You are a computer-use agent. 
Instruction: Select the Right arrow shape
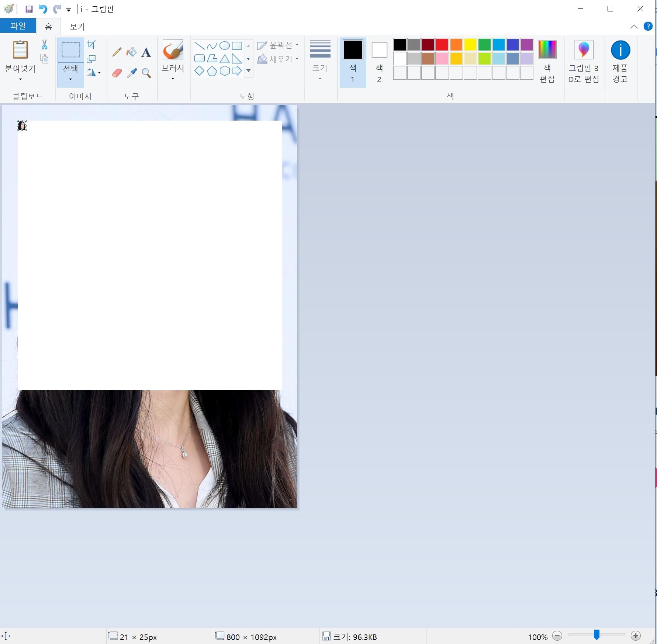[237, 71]
